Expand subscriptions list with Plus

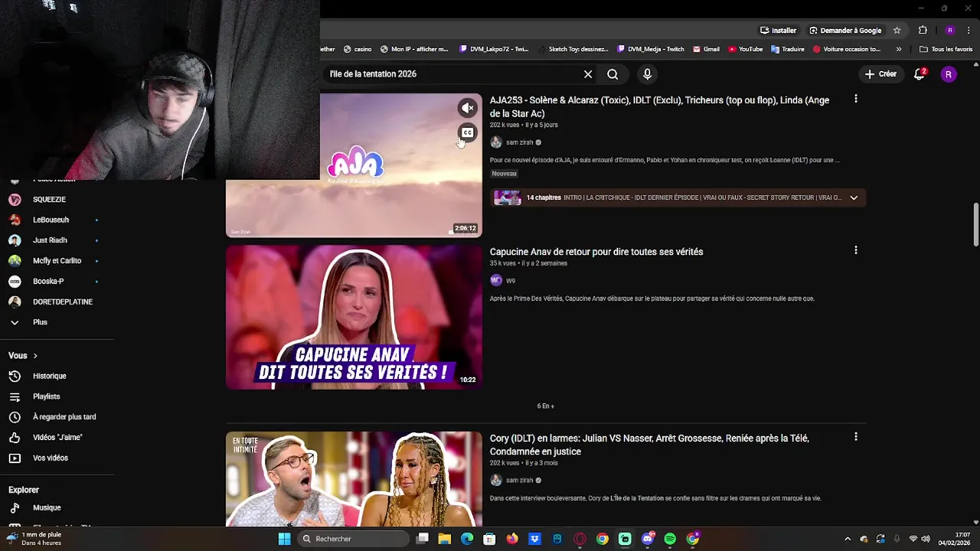pos(40,322)
